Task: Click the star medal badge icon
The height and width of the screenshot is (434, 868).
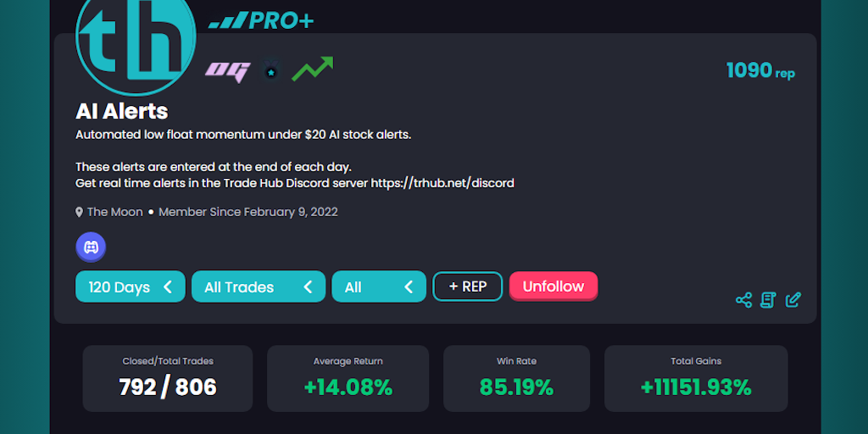Action: 270,72
